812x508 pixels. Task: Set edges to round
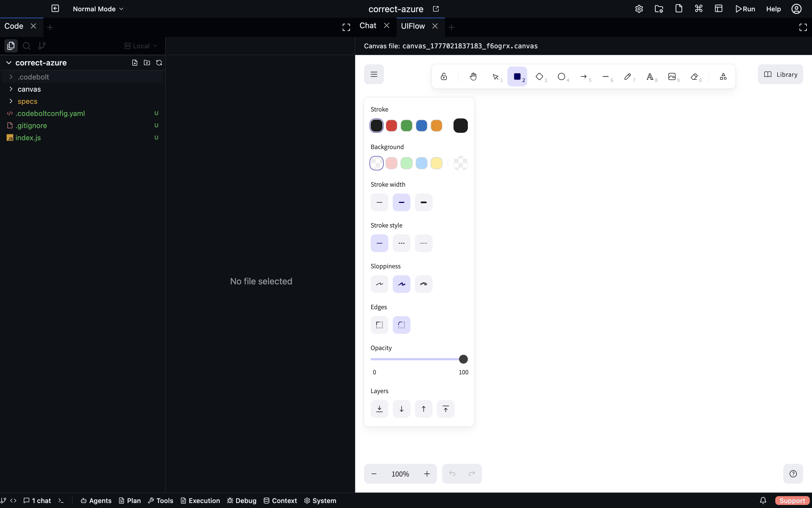[x=401, y=325]
